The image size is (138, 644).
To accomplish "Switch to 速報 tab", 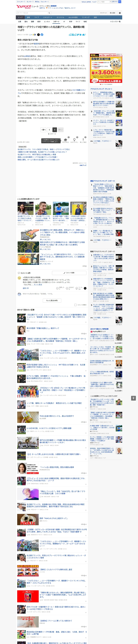I will (x=28, y=17).
